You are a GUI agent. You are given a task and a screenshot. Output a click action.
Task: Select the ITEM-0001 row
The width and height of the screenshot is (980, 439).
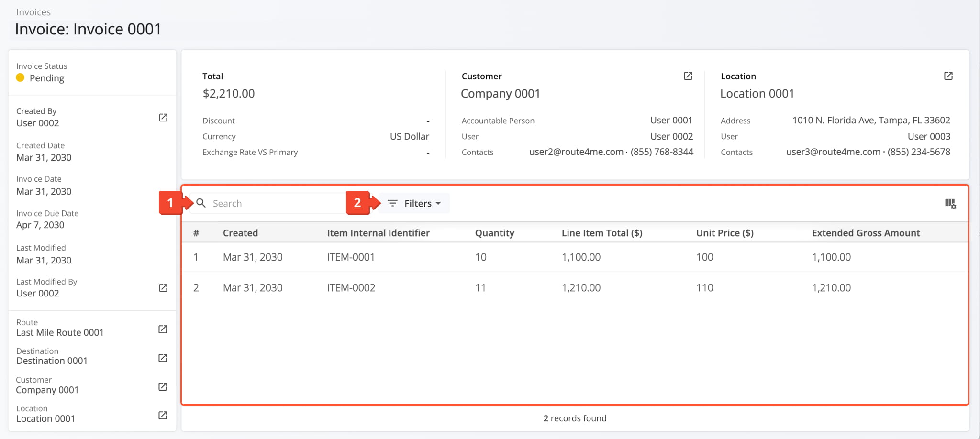351,257
